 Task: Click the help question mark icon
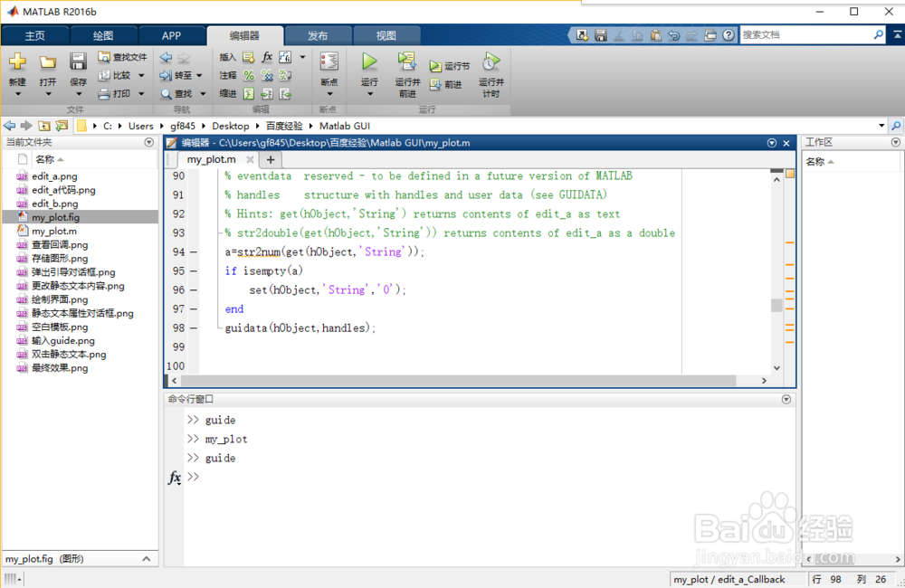pyautogui.click(x=729, y=35)
